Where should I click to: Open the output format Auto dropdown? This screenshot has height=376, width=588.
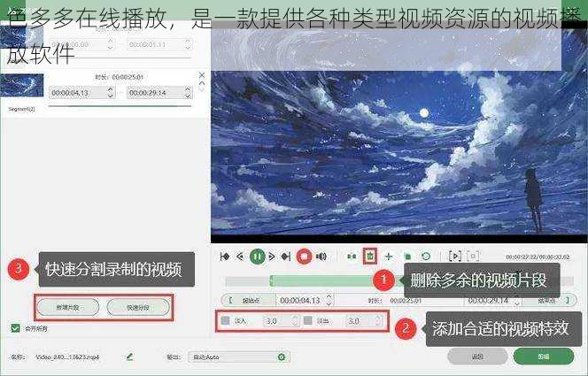coord(238,357)
